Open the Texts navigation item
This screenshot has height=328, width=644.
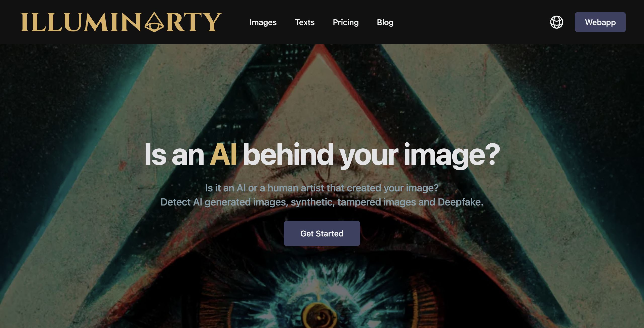pos(305,22)
